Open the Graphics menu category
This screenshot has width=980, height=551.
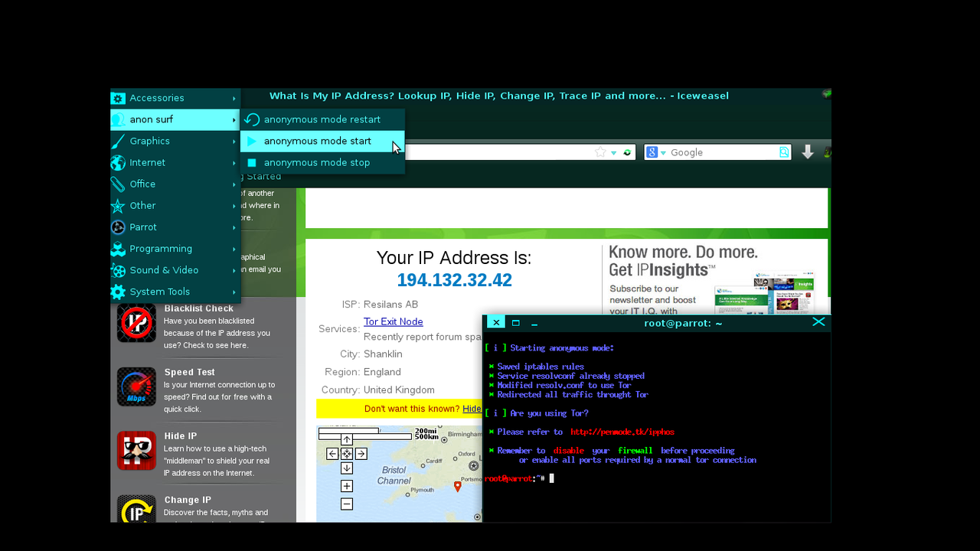tap(175, 141)
